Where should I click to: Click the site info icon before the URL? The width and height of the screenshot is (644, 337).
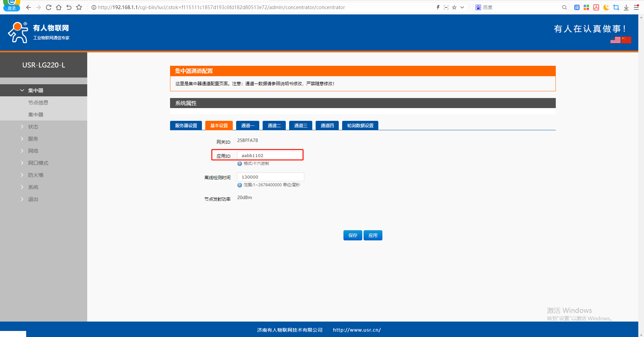[x=94, y=7]
